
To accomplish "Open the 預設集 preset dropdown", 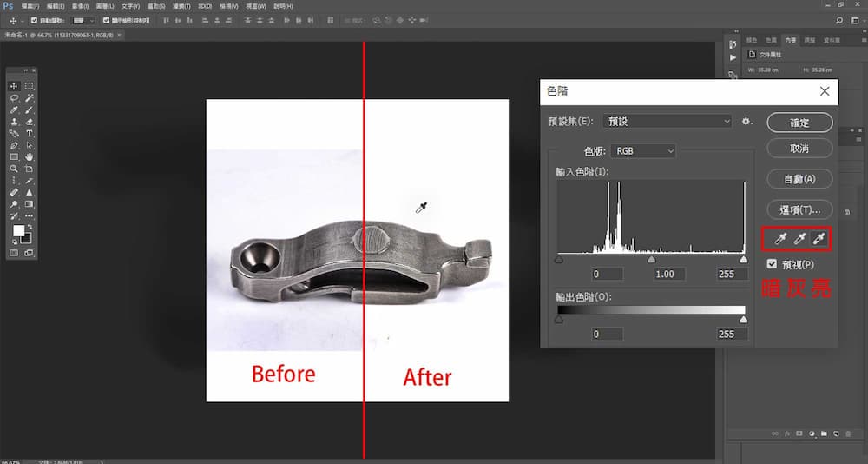I will pos(668,122).
